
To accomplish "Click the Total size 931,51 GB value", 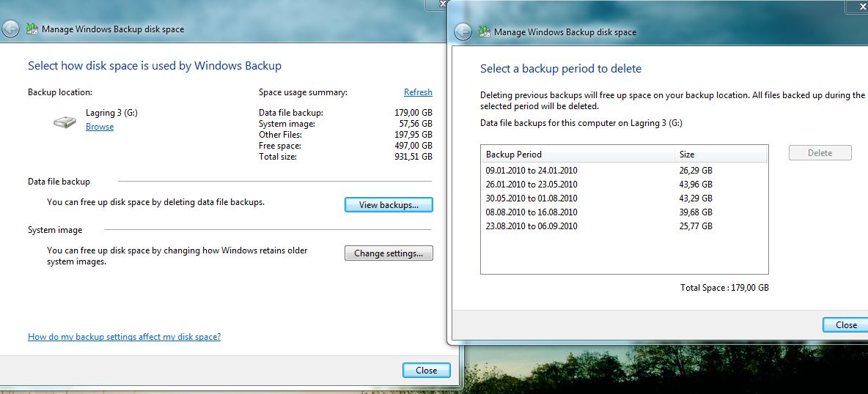I will point(413,157).
